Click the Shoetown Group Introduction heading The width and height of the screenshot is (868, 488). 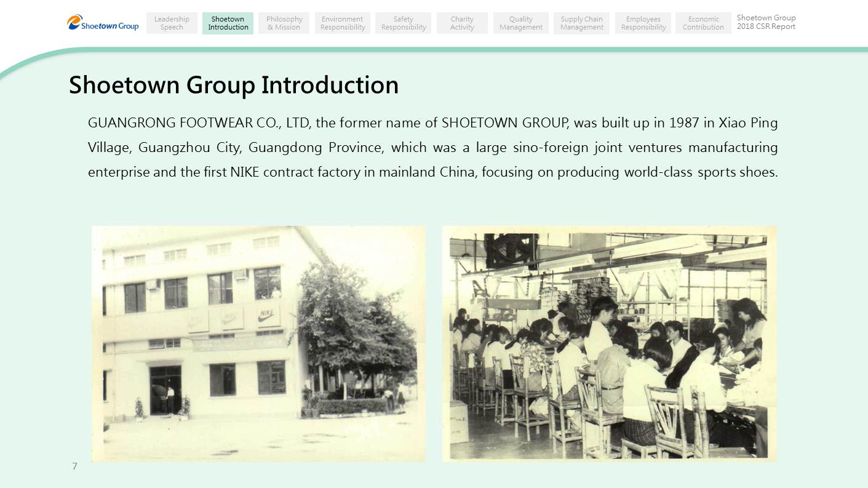(234, 85)
